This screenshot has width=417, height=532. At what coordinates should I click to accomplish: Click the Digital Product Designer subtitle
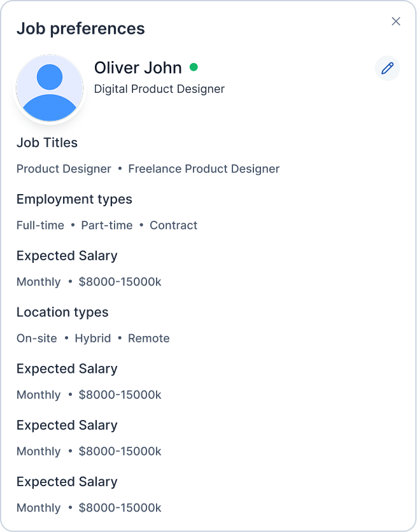(159, 89)
